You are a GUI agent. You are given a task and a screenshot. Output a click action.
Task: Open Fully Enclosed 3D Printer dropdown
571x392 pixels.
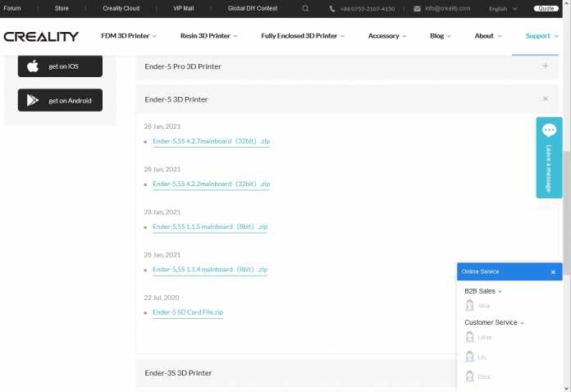point(303,36)
